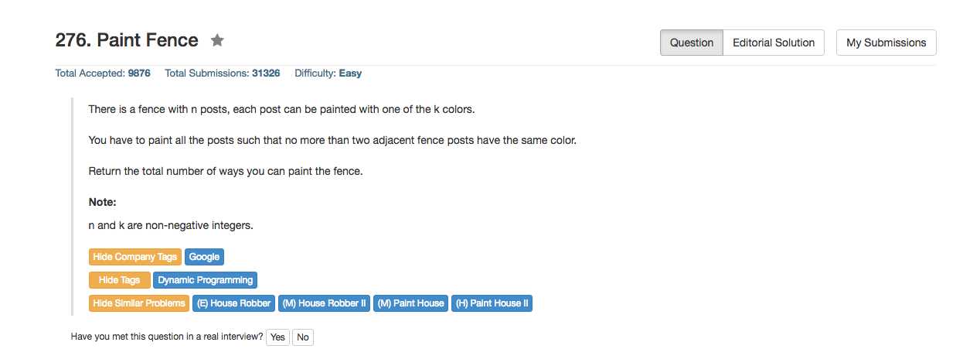980x349 pixels.
Task: Answer No to the real interview question
Action: [303, 337]
